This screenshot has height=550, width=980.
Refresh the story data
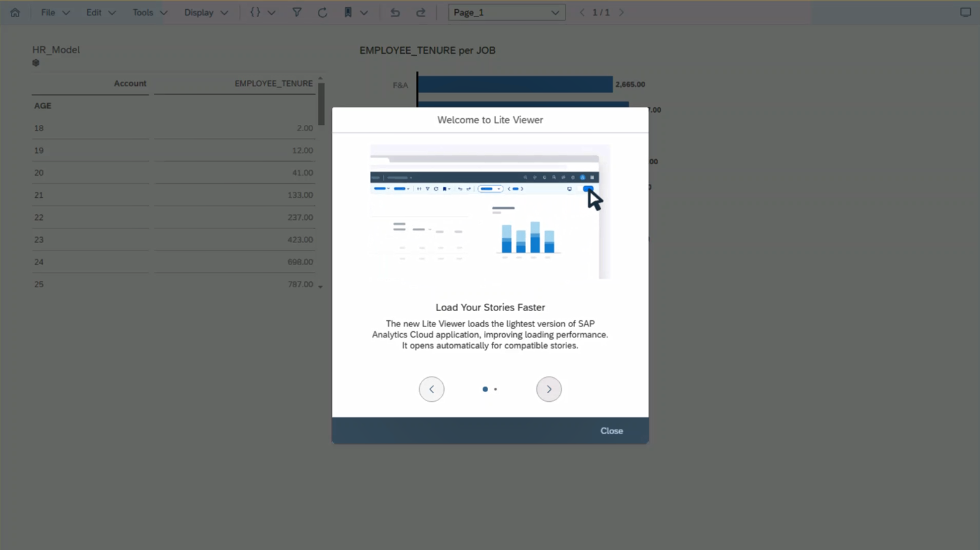pos(322,12)
